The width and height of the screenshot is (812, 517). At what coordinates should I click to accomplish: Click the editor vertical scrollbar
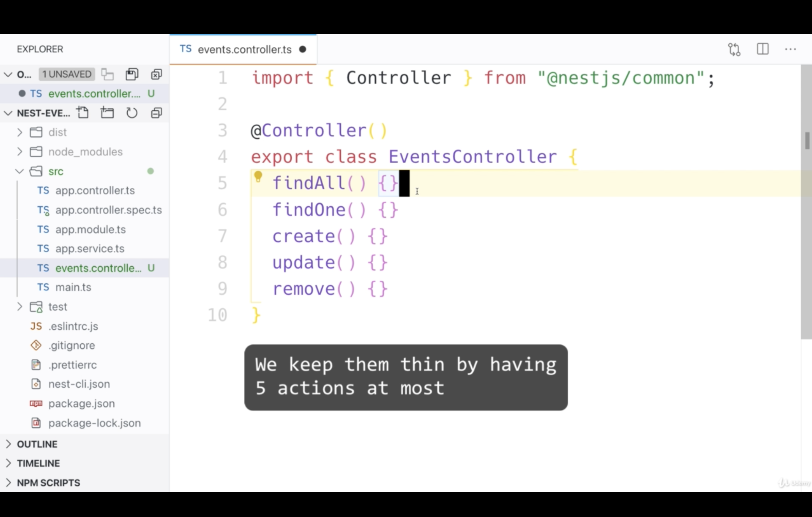(x=806, y=202)
